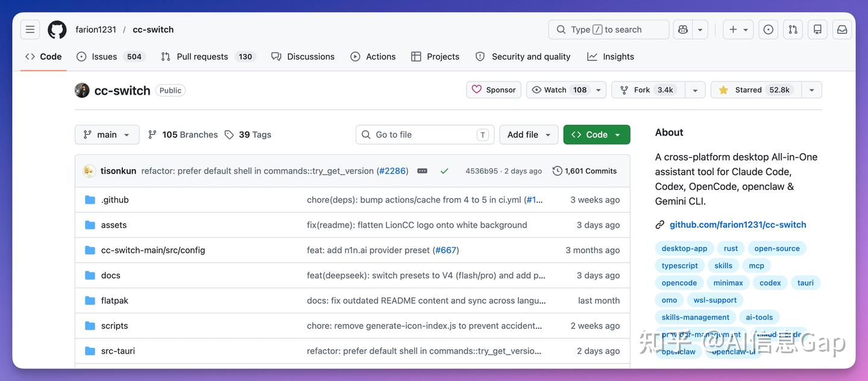This screenshot has width=868, height=381.
Task: Open the farion1231 owner link
Action: pos(96,30)
